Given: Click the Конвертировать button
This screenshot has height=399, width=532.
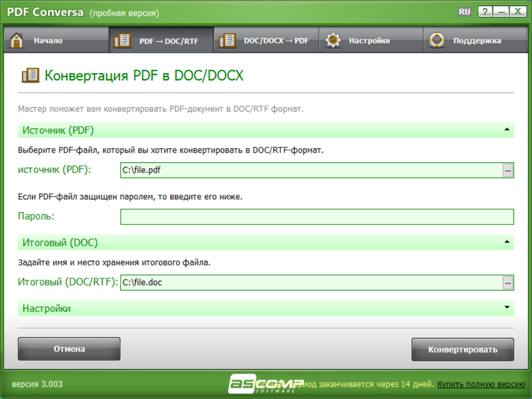Looking at the screenshot, I should (x=463, y=349).
